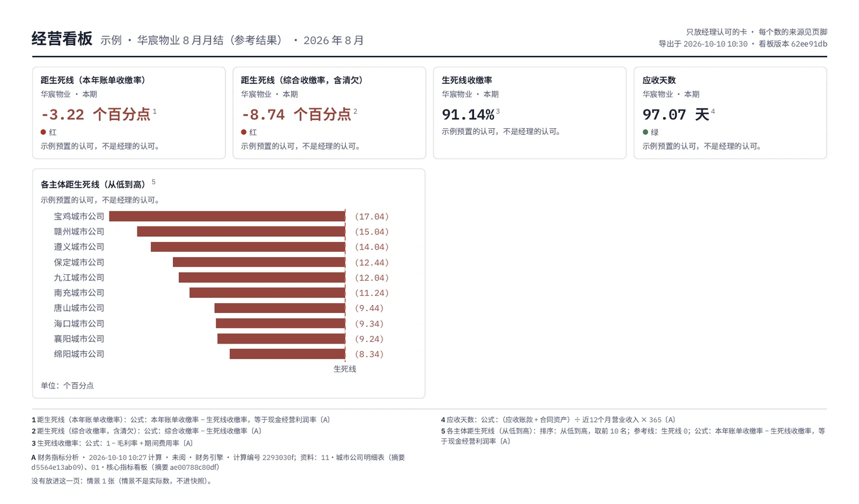Click the 应收天数 card title
The height and width of the screenshot is (504, 859).
(x=659, y=80)
